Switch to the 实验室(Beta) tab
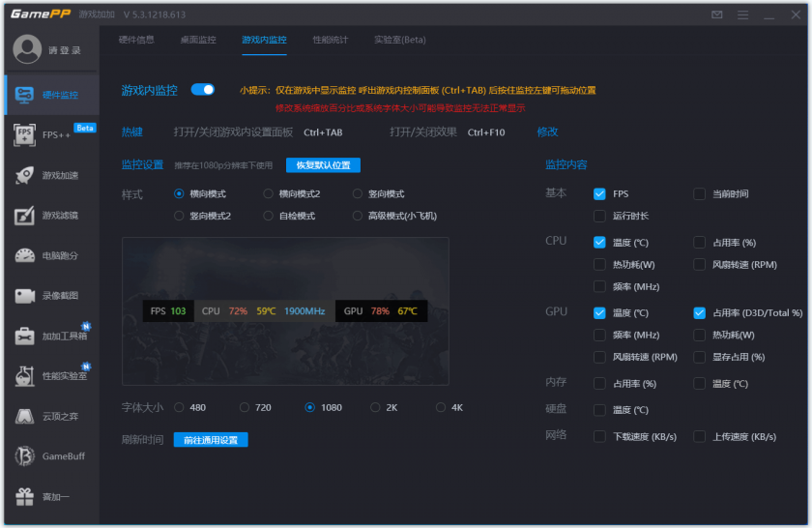This screenshot has height=528, width=812. 400,40
